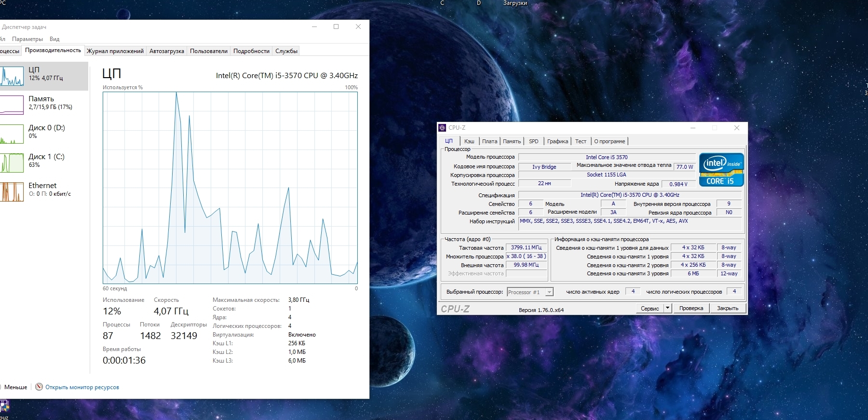
Task: Maximize the Task Manager window
Action: (336, 27)
